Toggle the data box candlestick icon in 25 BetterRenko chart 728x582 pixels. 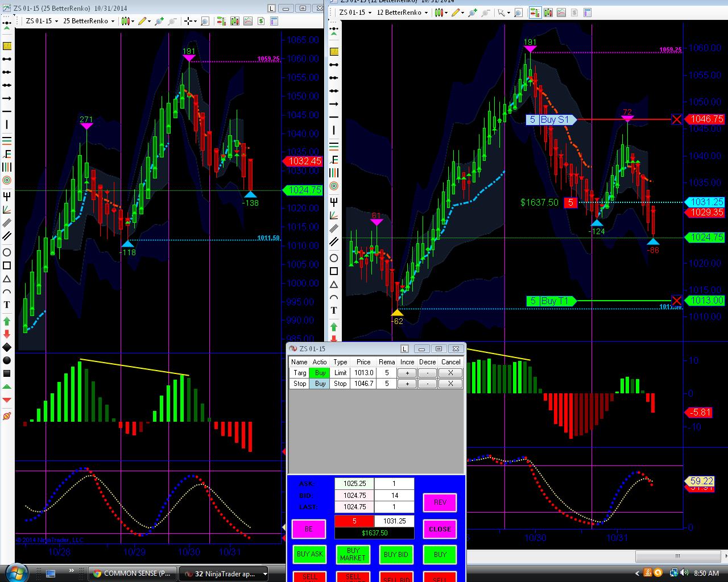tap(235, 21)
